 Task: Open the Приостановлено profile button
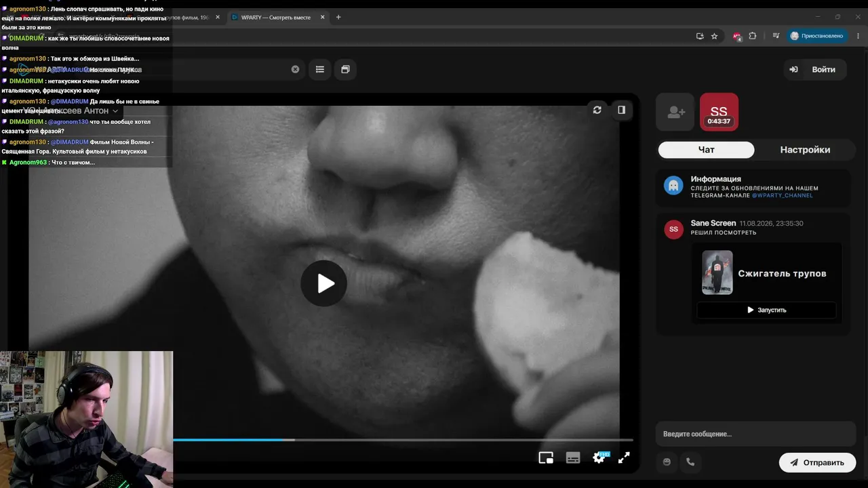click(816, 36)
